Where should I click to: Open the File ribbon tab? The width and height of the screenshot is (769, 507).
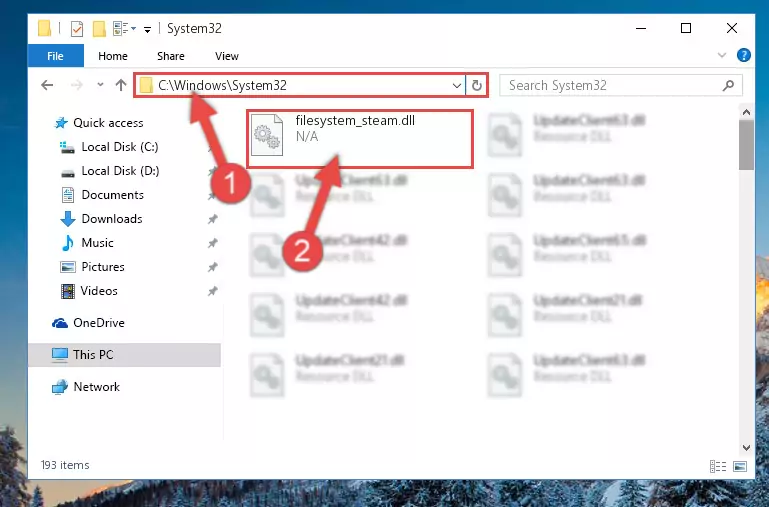pos(55,56)
